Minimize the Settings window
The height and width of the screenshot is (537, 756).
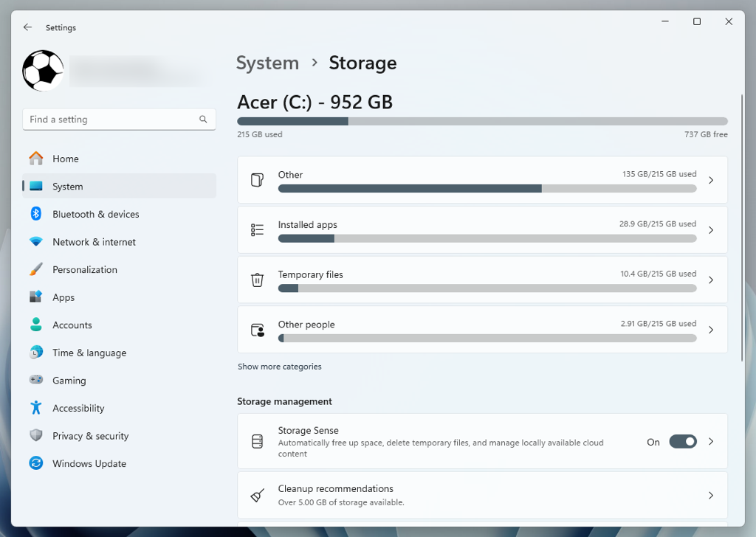coord(665,21)
